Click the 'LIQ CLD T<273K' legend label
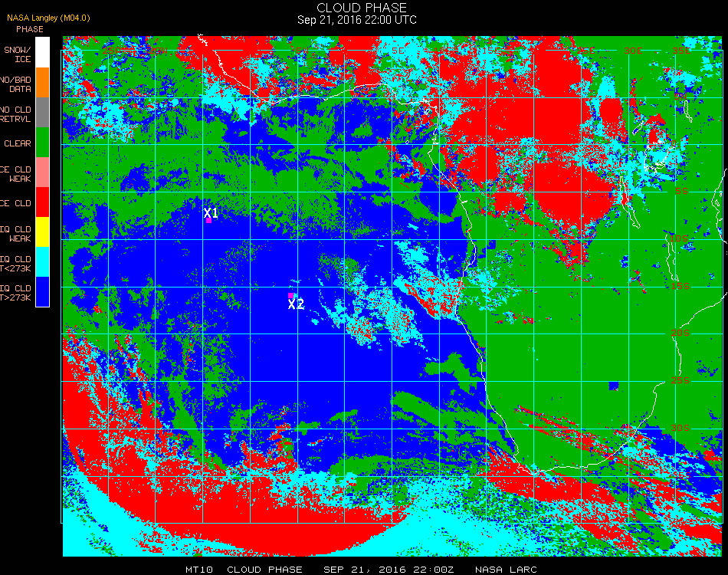The width and height of the screenshot is (728, 575). (x=15, y=264)
